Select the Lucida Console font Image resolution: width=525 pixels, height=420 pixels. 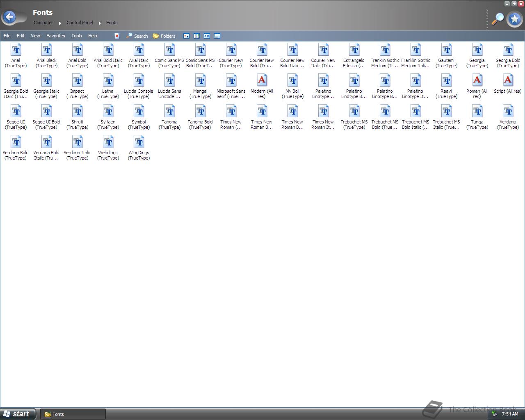point(139,86)
